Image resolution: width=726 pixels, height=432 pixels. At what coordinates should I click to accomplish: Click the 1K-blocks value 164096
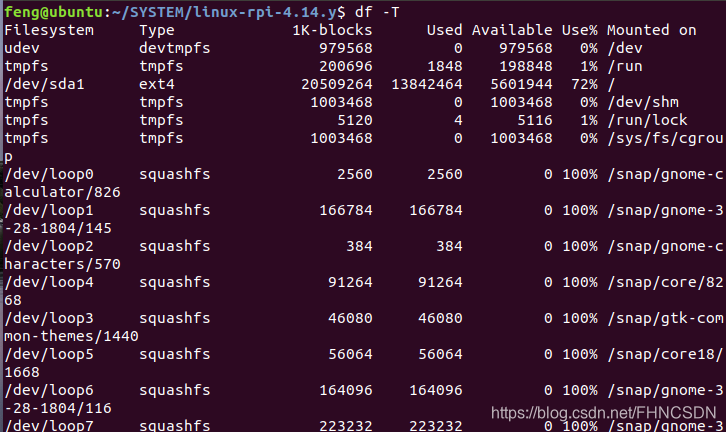(346, 391)
